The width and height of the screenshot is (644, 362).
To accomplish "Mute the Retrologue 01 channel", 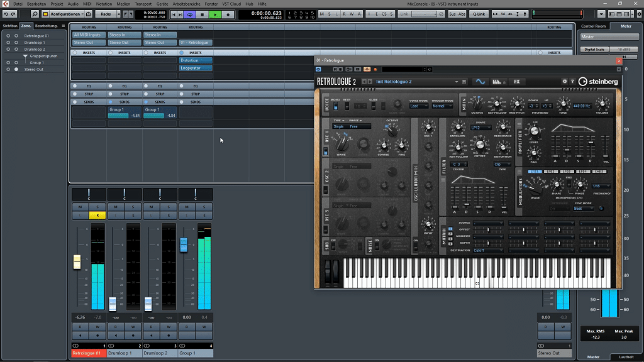I will click(x=80, y=207).
